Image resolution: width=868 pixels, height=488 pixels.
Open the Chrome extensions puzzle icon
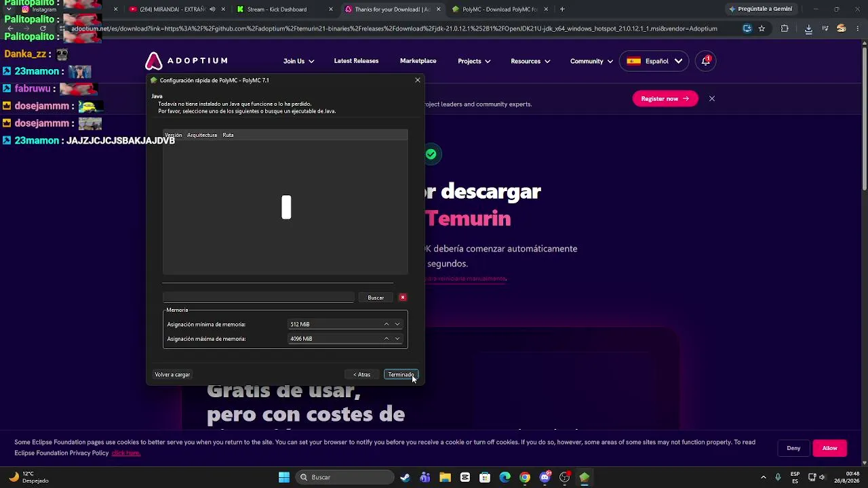tap(785, 28)
